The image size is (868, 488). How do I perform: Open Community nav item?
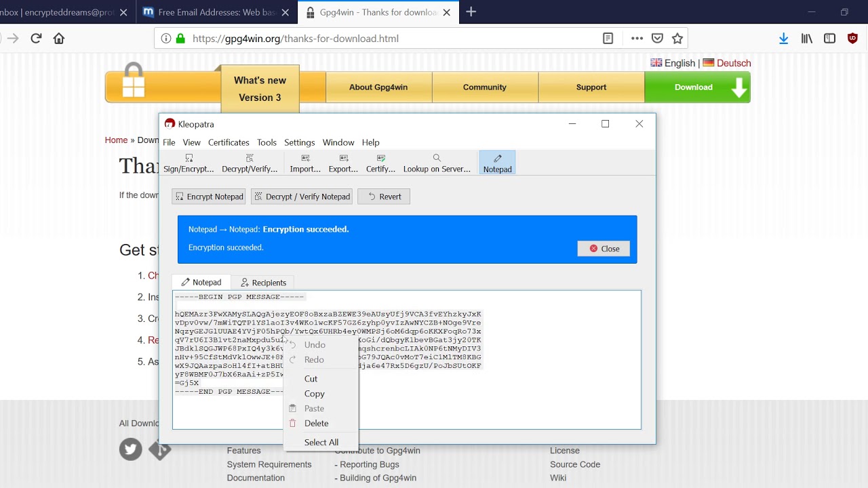(x=485, y=87)
